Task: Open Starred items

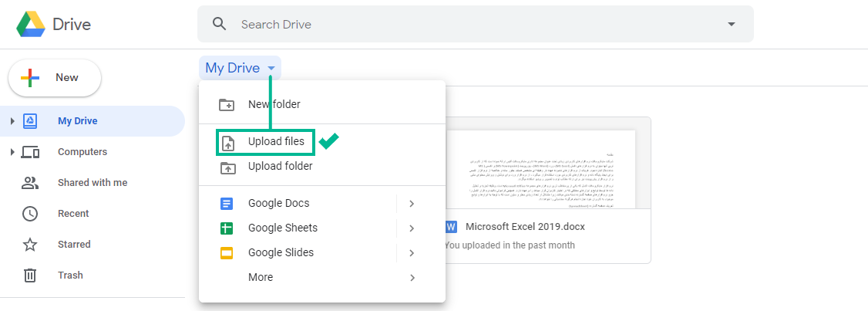Action: (x=74, y=245)
